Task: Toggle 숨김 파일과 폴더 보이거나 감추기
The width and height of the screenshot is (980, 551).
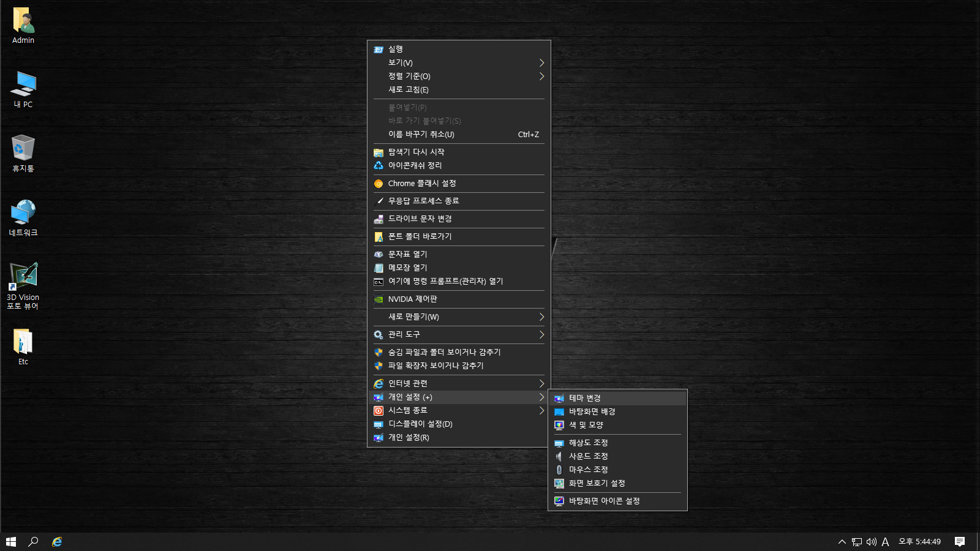Action: tap(459, 352)
